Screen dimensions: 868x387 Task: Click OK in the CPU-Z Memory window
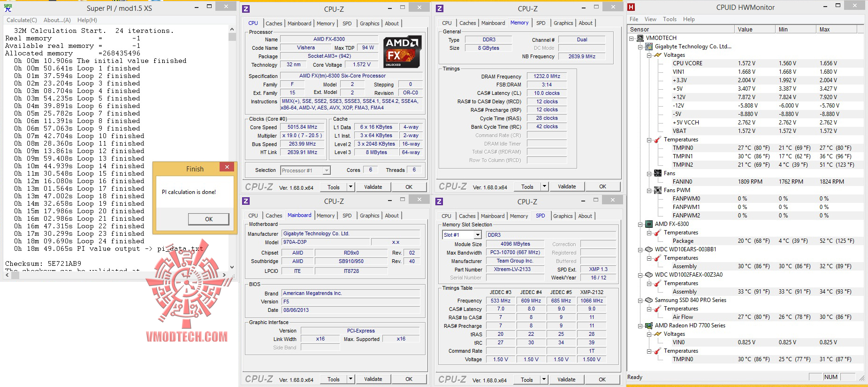click(x=602, y=186)
